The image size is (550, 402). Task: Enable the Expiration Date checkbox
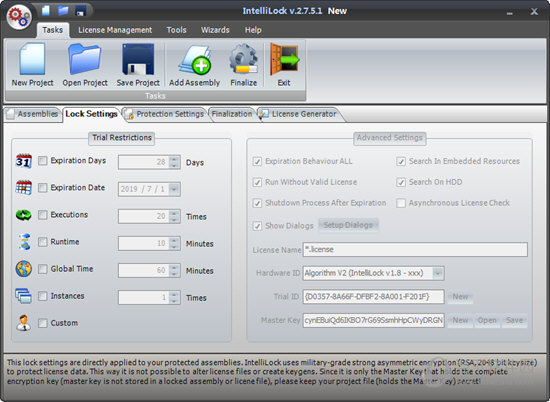pos(42,188)
